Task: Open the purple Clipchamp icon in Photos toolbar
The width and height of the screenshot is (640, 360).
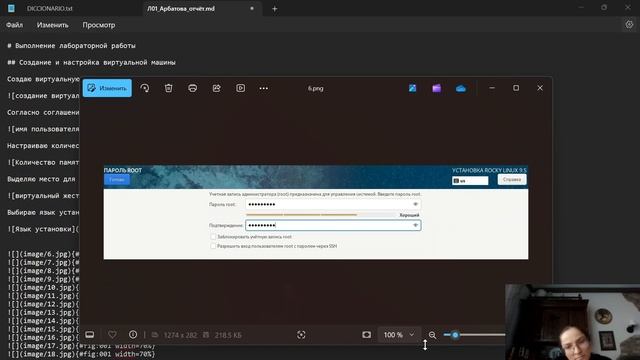Action: coord(436,88)
